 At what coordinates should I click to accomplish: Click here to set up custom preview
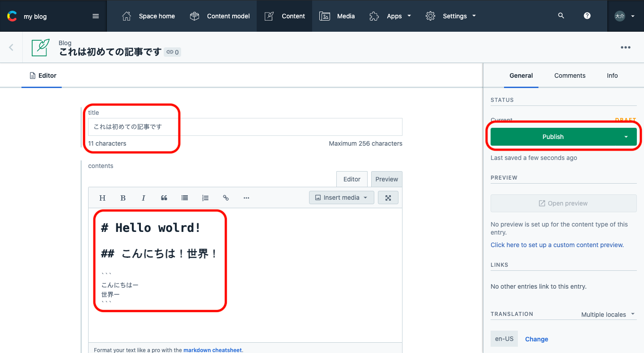[557, 245]
